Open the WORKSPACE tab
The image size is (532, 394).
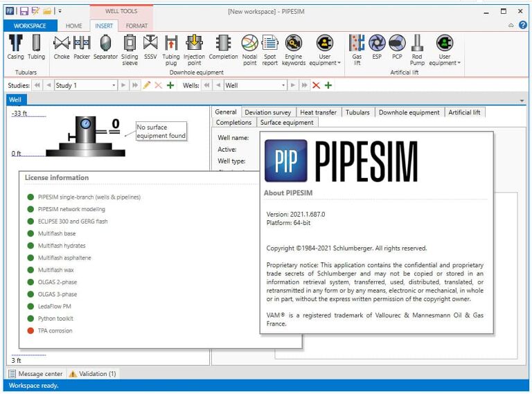tap(30, 26)
